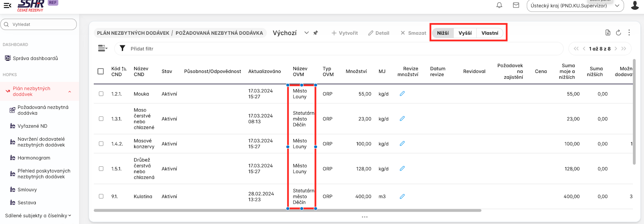Click the user profile avatar icon
The height and width of the screenshot is (224, 644).
[x=635, y=5]
